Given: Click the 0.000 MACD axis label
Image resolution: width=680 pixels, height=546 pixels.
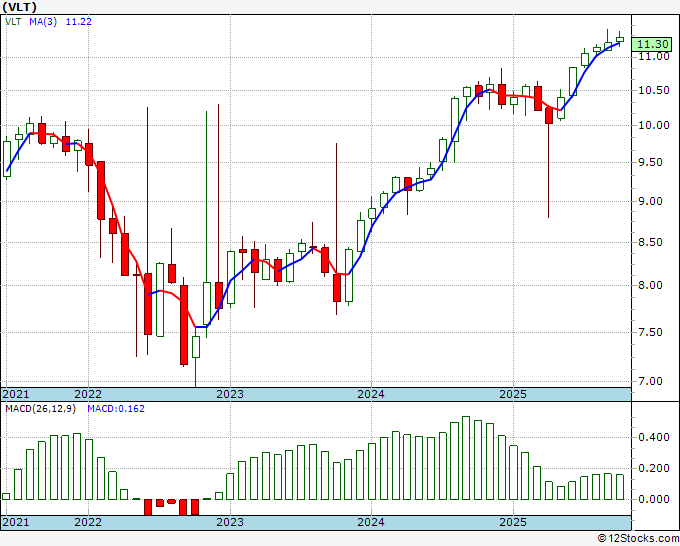Looking at the screenshot, I should [654, 499].
